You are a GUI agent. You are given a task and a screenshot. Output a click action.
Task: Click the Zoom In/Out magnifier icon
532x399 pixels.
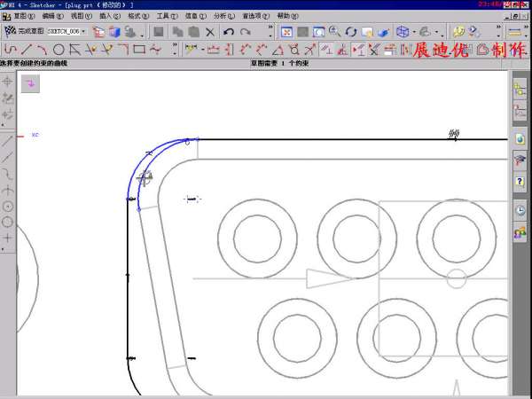point(334,32)
